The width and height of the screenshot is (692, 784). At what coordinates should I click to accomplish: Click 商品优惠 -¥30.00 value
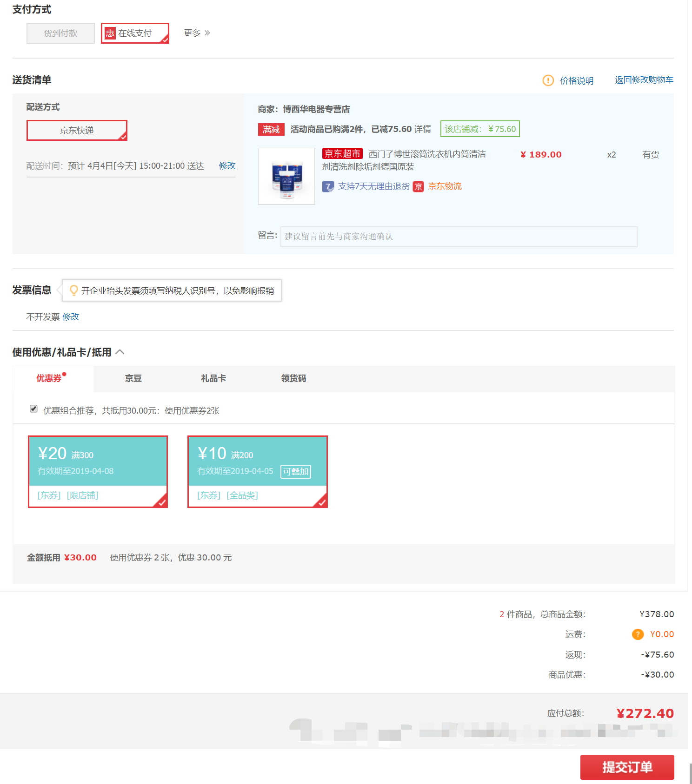658,675
